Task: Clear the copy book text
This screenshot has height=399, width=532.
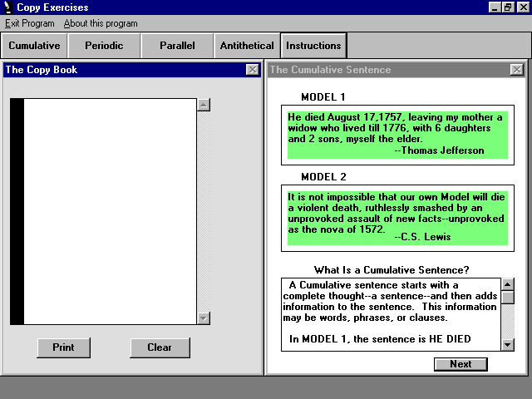Action: [160, 347]
